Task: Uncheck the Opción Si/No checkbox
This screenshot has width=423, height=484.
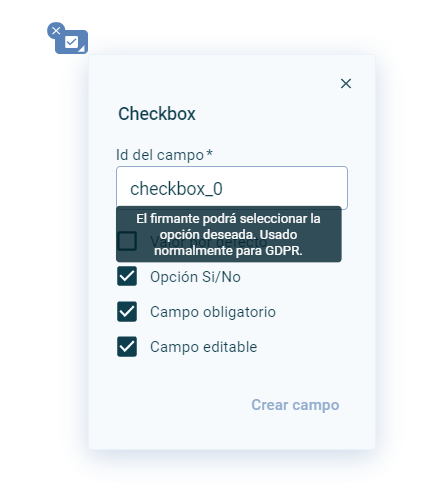Action: (127, 276)
